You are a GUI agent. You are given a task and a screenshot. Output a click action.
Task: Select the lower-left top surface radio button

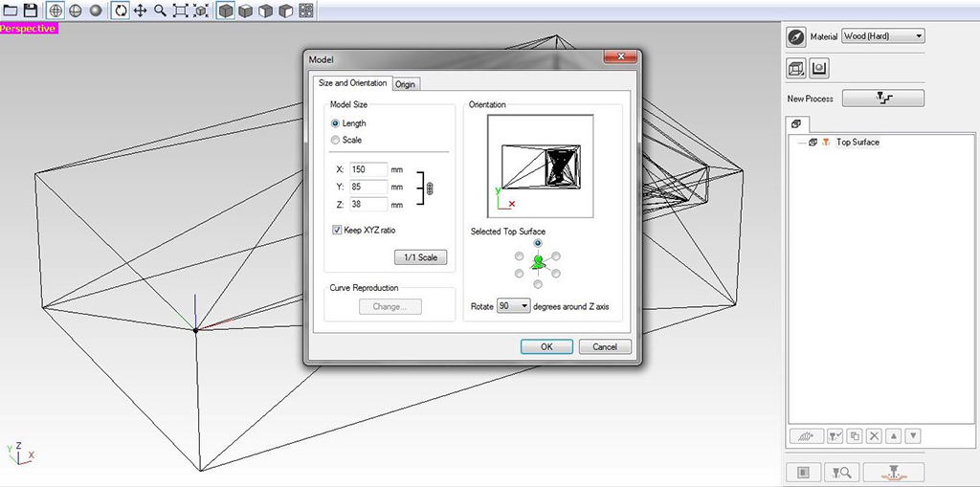pyautogui.click(x=519, y=274)
